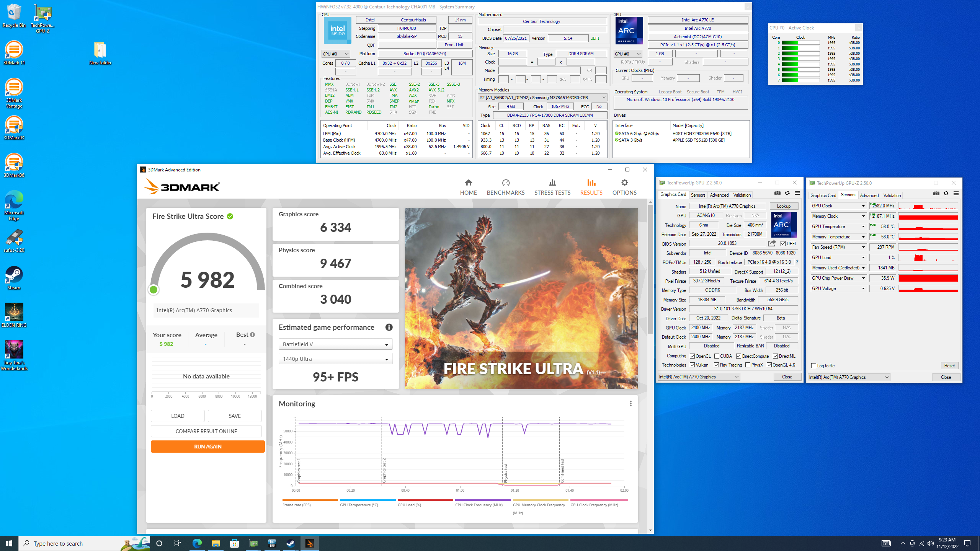
Task: Open the Battlefield V game dropdown
Action: point(335,344)
